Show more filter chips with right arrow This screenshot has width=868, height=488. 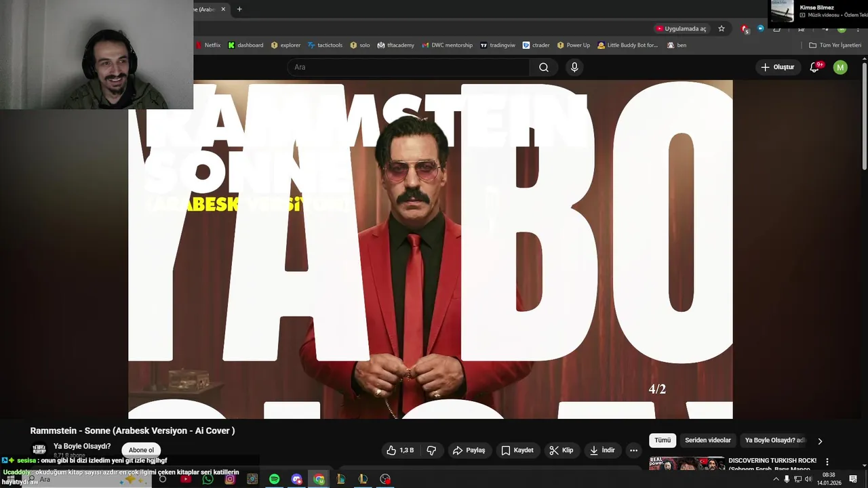[820, 441]
